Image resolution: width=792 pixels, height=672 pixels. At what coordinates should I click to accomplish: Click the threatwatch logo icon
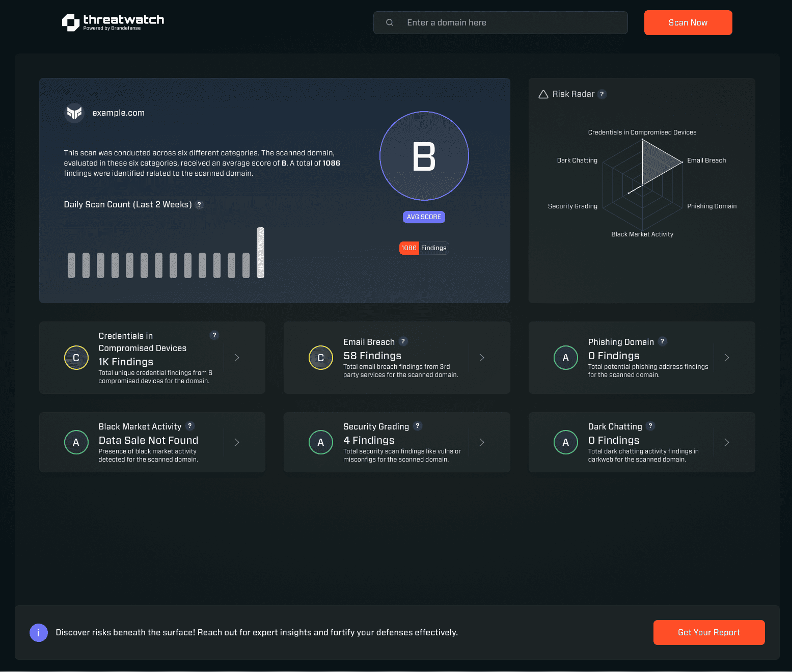click(70, 22)
